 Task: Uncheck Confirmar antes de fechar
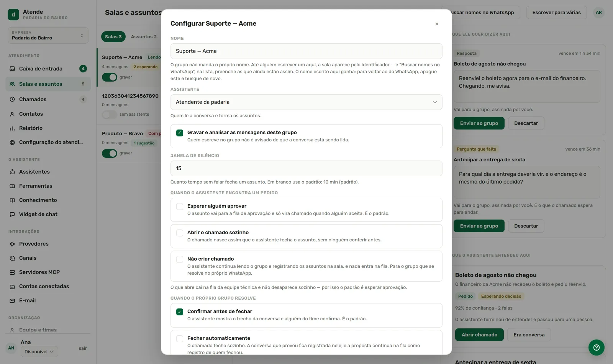point(180,312)
